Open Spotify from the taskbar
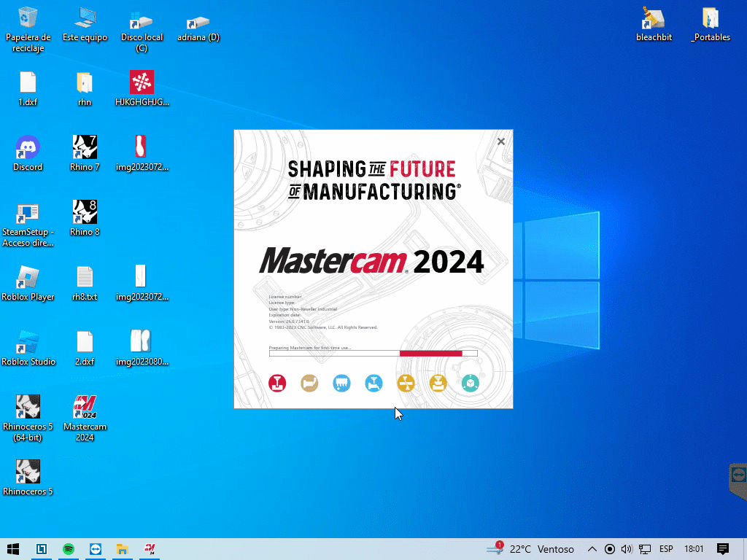The image size is (747, 560). coord(69,549)
